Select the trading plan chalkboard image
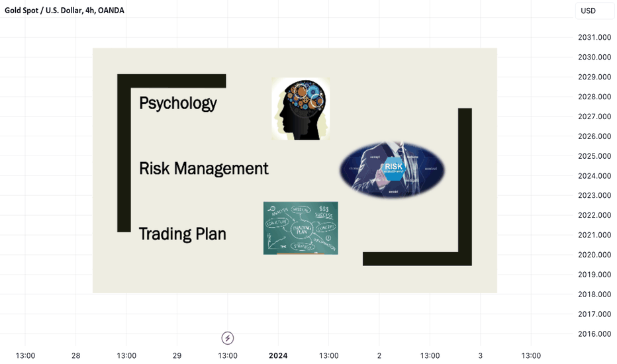 click(x=301, y=228)
